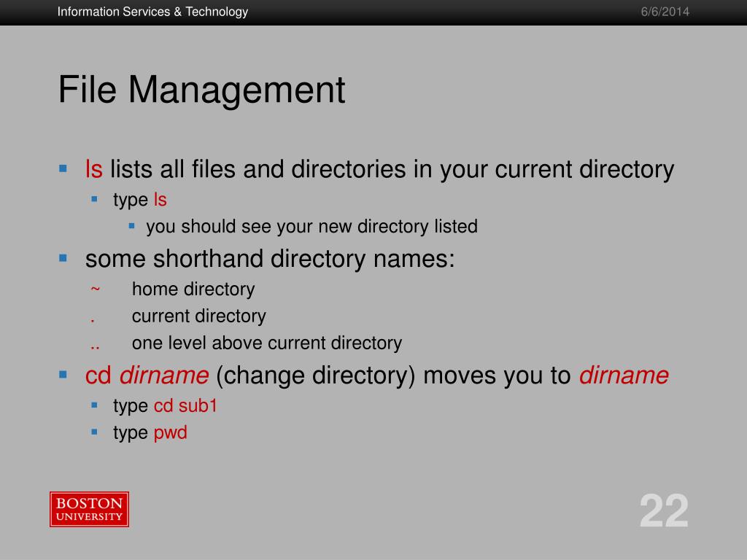Image resolution: width=747 pixels, height=560 pixels.
Task: Click the File Management title
Action: [201, 90]
